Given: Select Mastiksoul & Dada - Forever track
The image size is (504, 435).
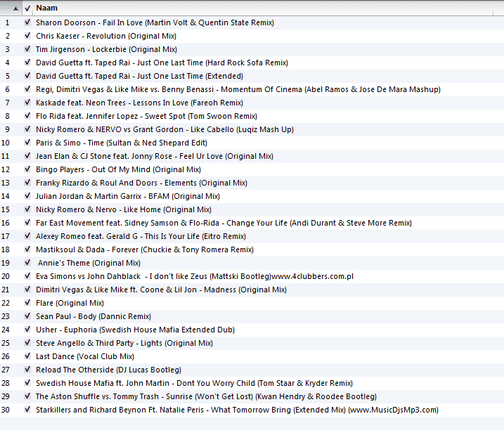Looking at the screenshot, I should 144,249.
